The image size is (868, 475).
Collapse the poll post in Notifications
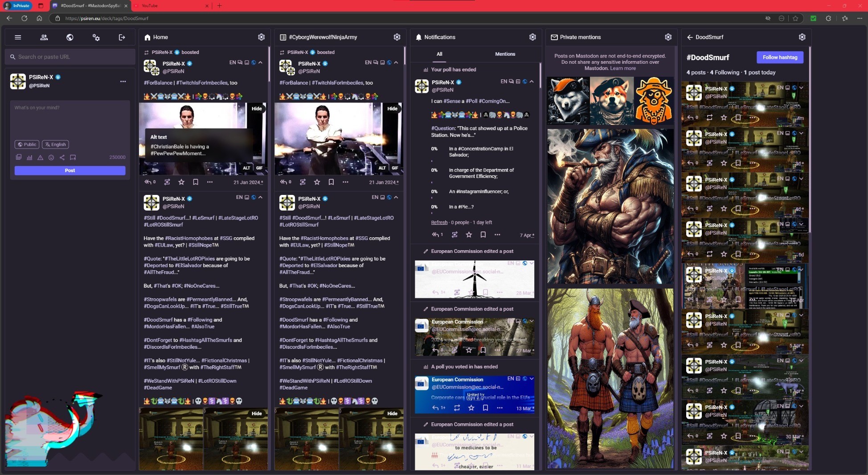click(532, 82)
